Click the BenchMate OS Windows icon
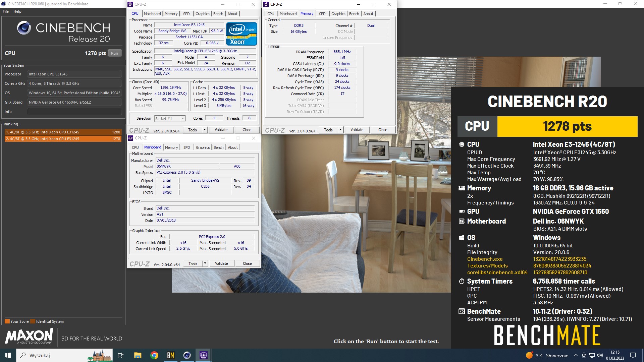Screen dimensions: 644x362 point(462,238)
